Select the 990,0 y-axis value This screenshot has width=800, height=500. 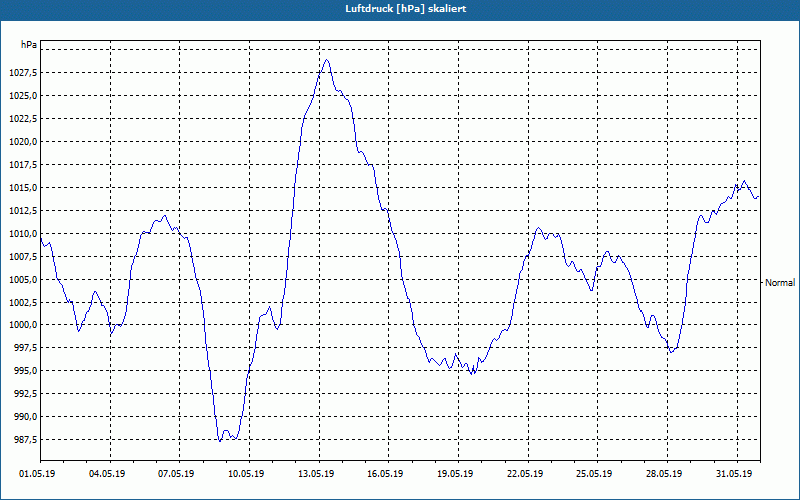(x=26, y=417)
